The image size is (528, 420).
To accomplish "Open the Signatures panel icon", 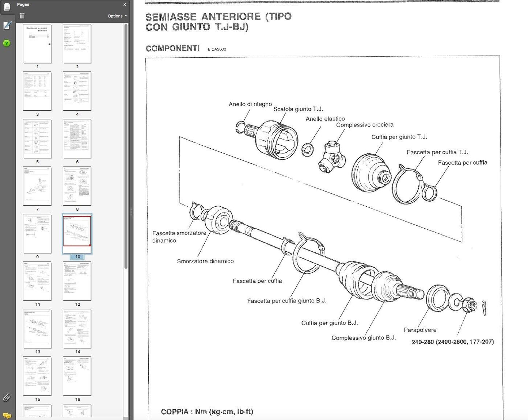I will pos(7,25).
